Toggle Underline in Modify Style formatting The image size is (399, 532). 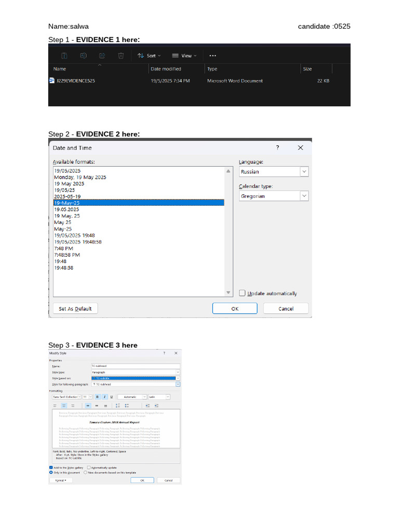111,396
